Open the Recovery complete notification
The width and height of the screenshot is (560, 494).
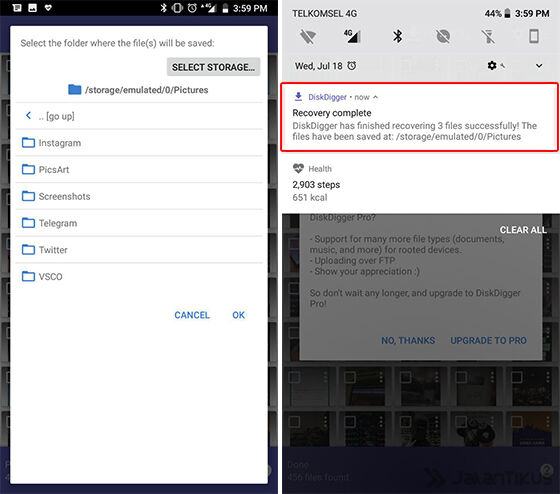(x=420, y=117)
